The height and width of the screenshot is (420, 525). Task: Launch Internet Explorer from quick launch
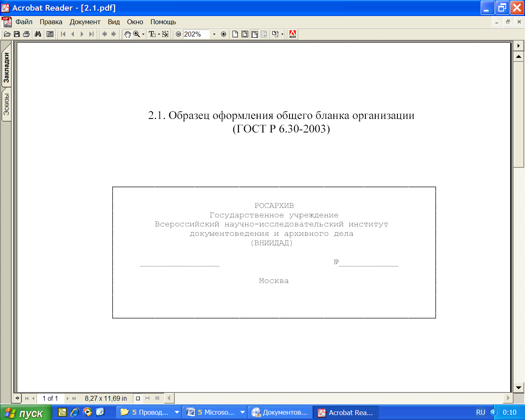(x=75, y=412)
